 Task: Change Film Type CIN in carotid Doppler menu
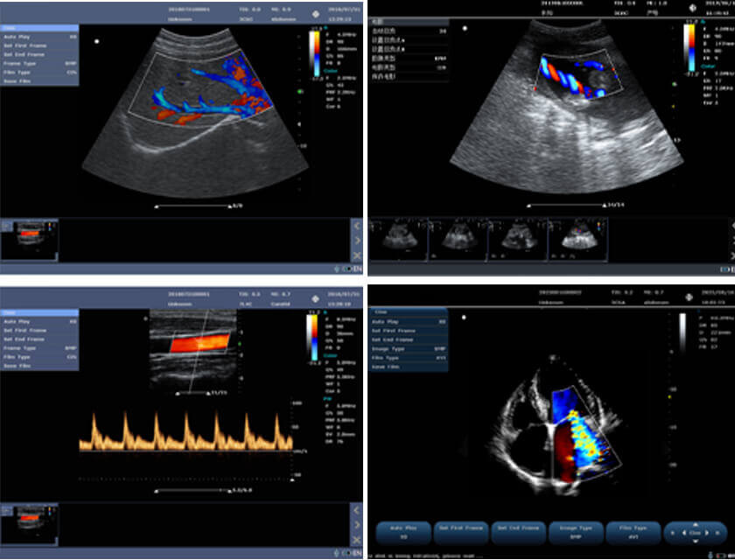[39, 357]
